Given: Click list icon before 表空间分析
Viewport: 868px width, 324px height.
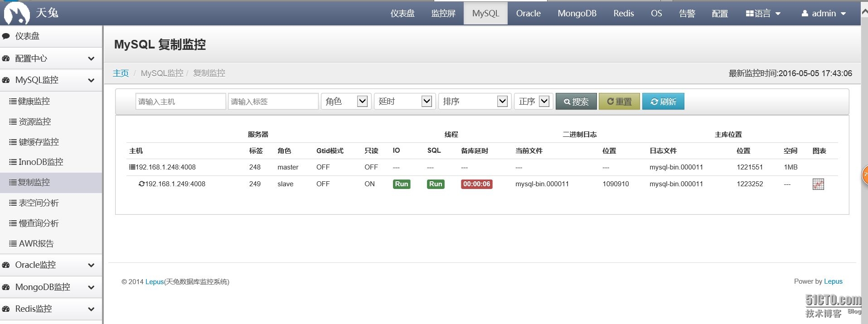Looking at the screenshot, I should [13, 203].
